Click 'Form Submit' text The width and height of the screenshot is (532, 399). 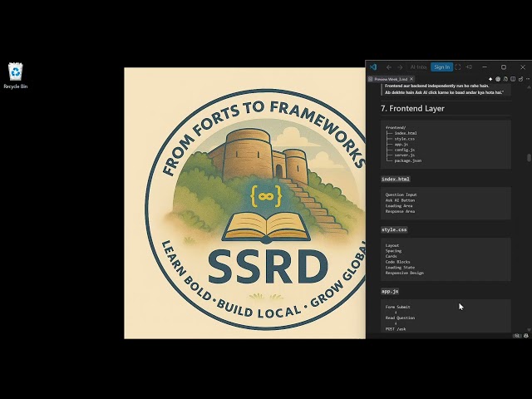(397, 307)
